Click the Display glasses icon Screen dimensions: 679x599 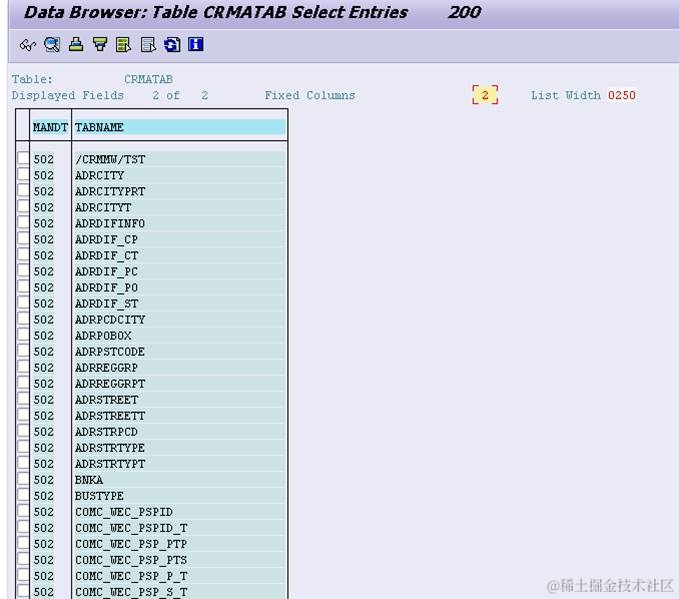[x=27, y=45]
